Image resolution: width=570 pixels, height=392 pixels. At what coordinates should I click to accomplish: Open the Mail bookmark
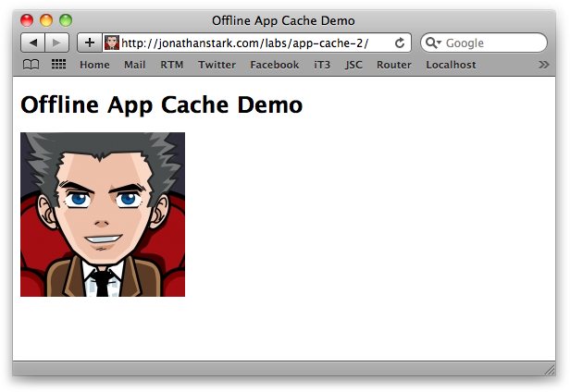[135, 65]
